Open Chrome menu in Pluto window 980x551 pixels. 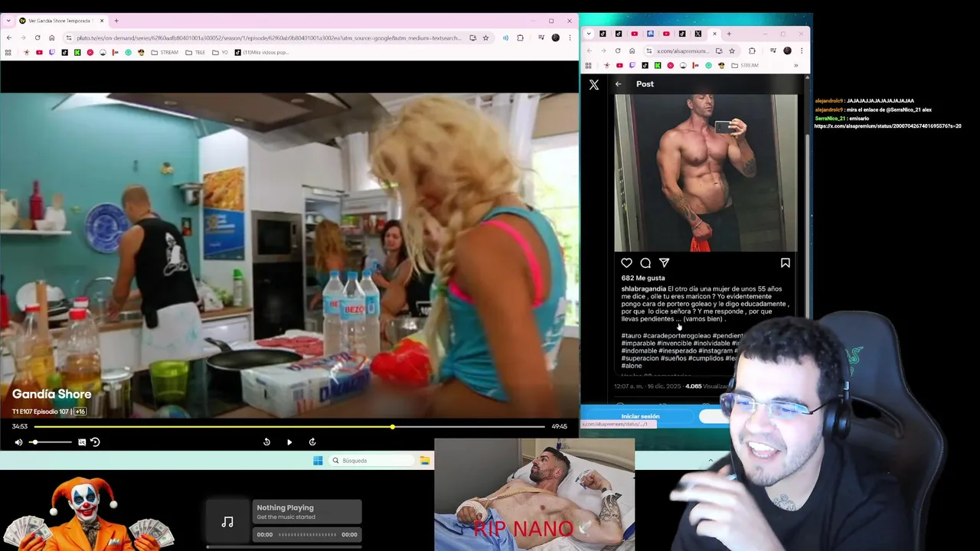tap(570, 37)
